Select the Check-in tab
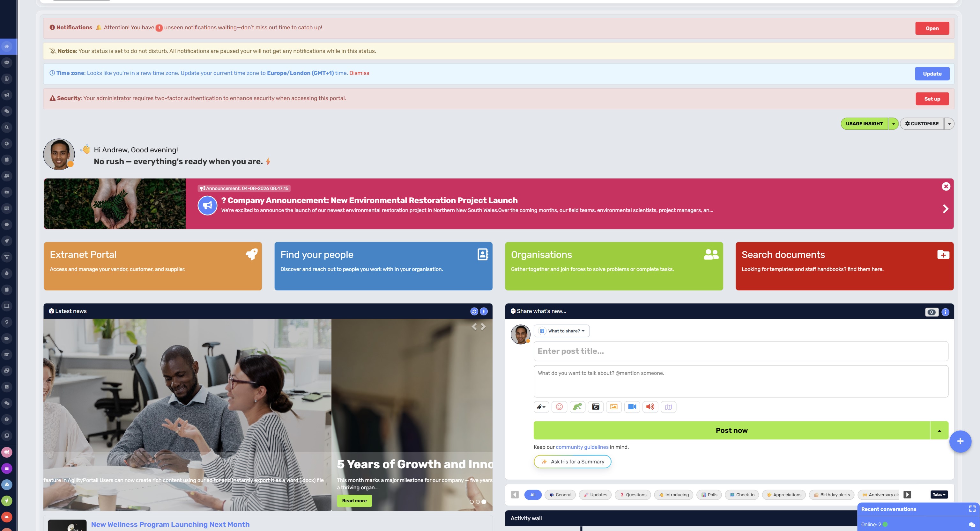Viewport: 980px width, 531px height. click(742, 495)
